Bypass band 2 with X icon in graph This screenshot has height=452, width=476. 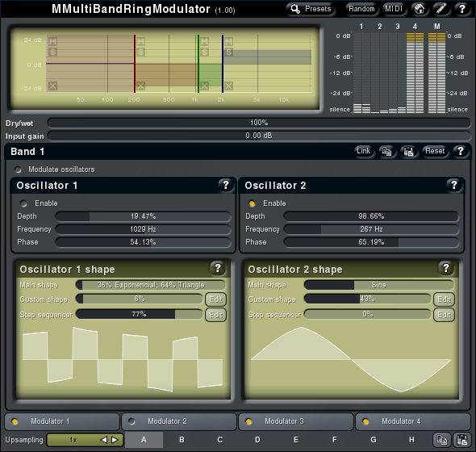[140, 86]
